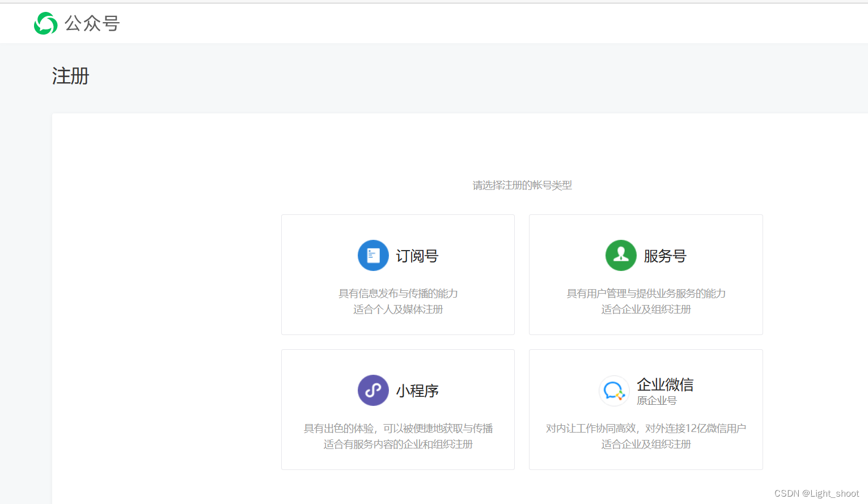Click text 适合个人及媒体注册
Screen dimensions: 868x504
click(x=398, y=310)
